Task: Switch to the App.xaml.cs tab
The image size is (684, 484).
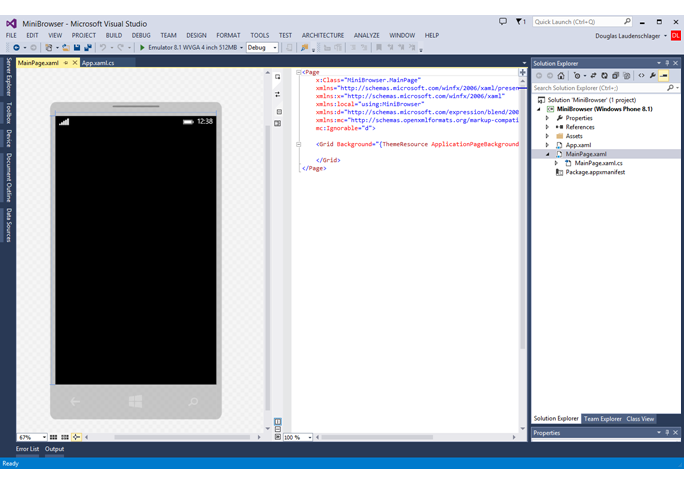Action: [98, 63]
